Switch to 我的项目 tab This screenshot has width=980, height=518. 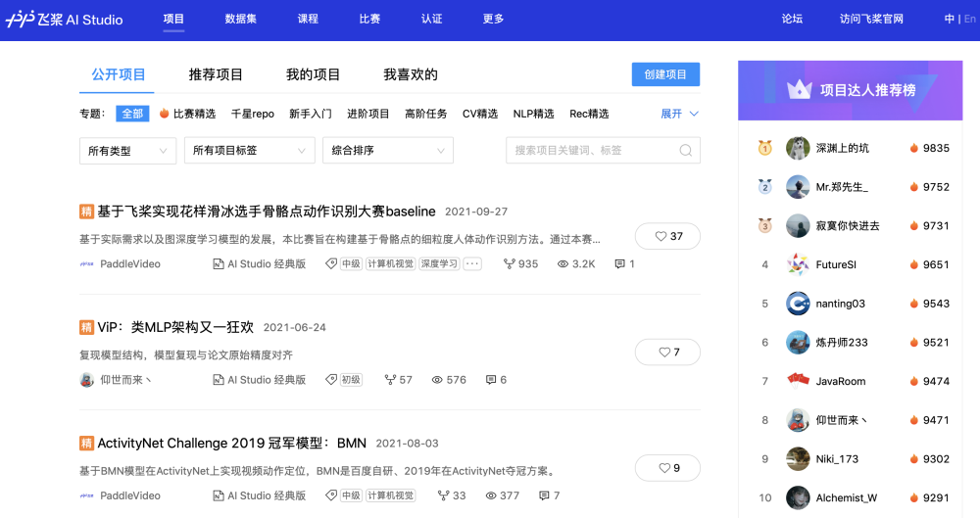[313, 74]
